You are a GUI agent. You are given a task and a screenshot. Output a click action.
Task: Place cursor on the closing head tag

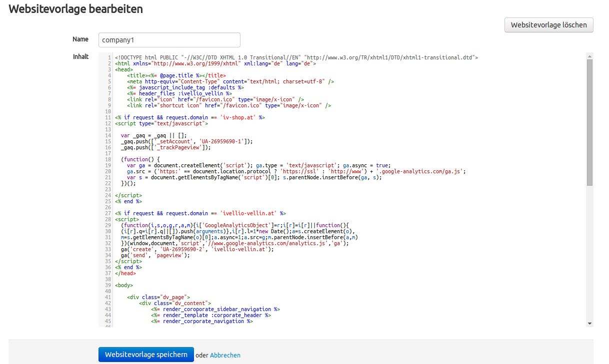[x=125, y=274]
